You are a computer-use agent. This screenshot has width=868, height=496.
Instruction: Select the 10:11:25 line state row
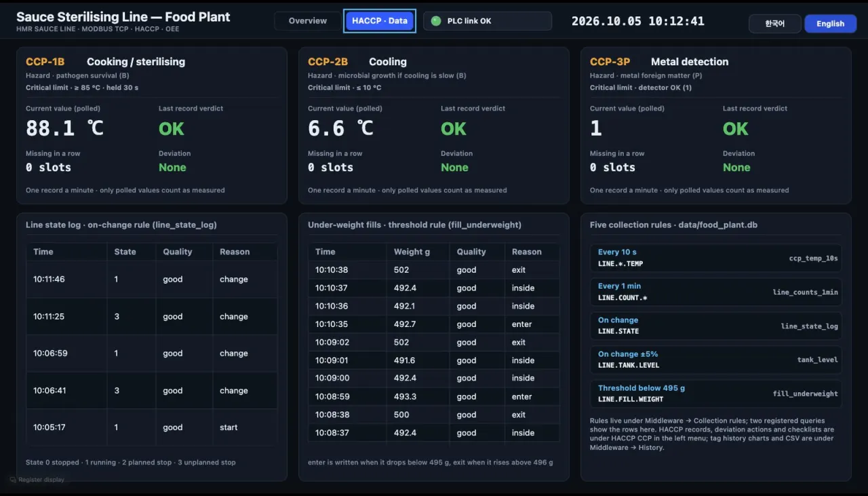point(152,317)
